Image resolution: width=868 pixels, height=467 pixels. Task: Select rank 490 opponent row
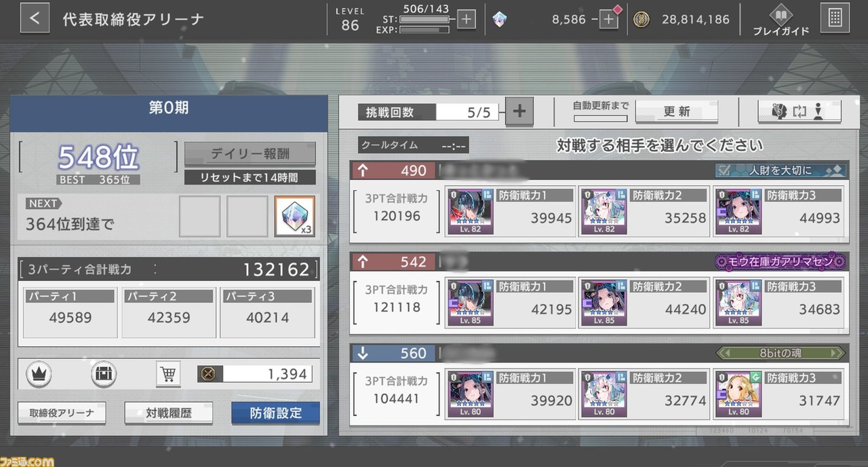(x=599, y=202)
